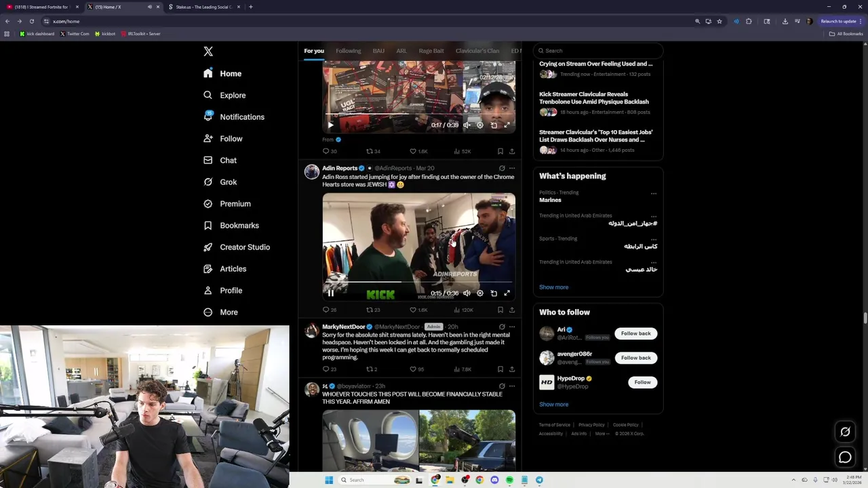Switch to the Following timeline tab
This screenshot has width=868, height=488.
[x=348, y=51]
